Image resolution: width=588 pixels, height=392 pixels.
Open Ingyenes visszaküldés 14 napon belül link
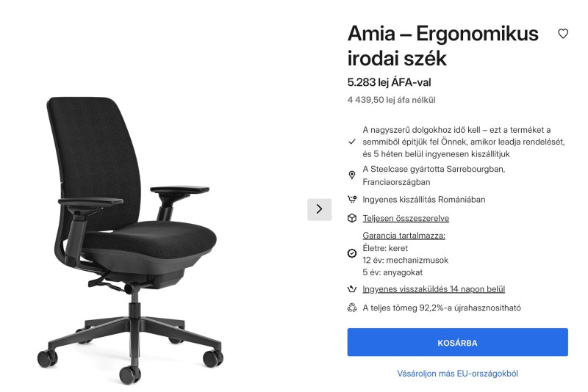(x=434, y=289)
